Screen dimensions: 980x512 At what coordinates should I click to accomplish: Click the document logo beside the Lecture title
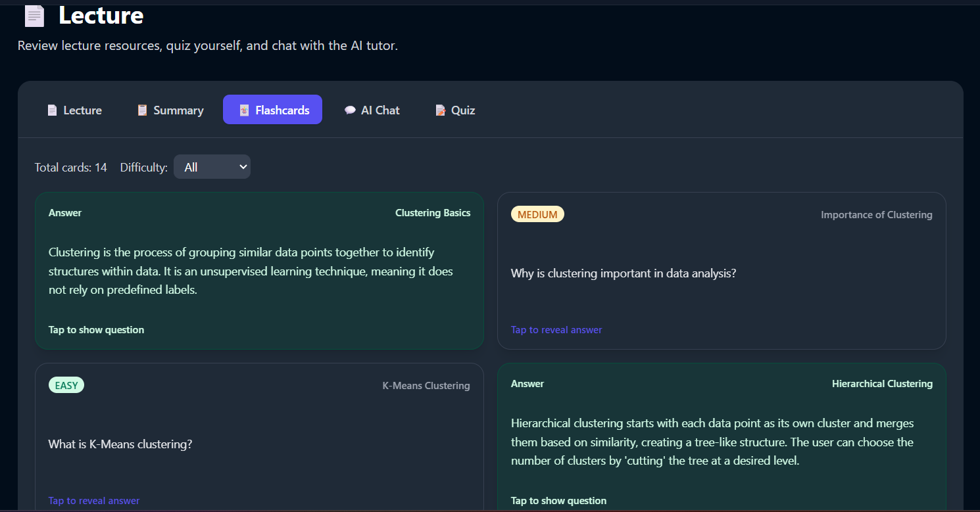34,16
